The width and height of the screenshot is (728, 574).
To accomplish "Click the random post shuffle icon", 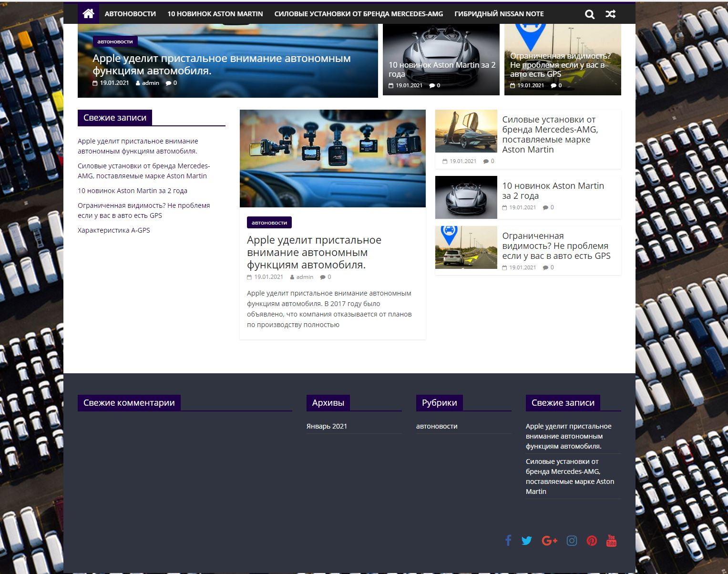I will click(x=610, y=14).
